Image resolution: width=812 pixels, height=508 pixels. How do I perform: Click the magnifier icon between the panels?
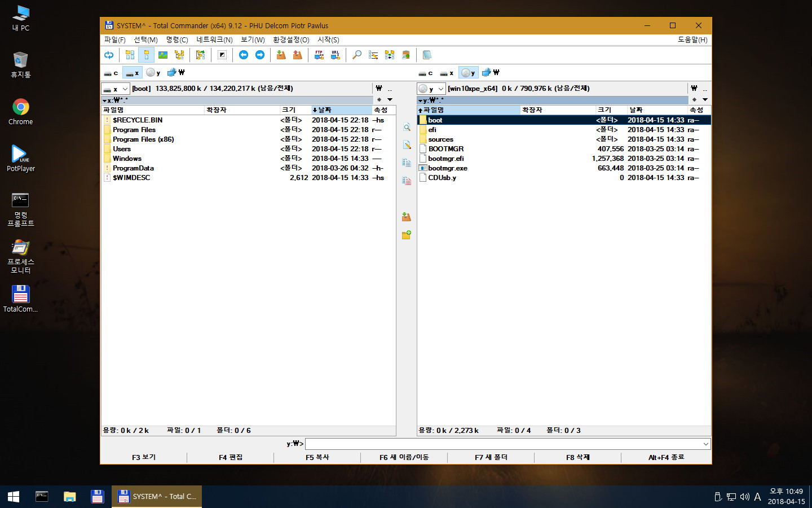point(407,128)
